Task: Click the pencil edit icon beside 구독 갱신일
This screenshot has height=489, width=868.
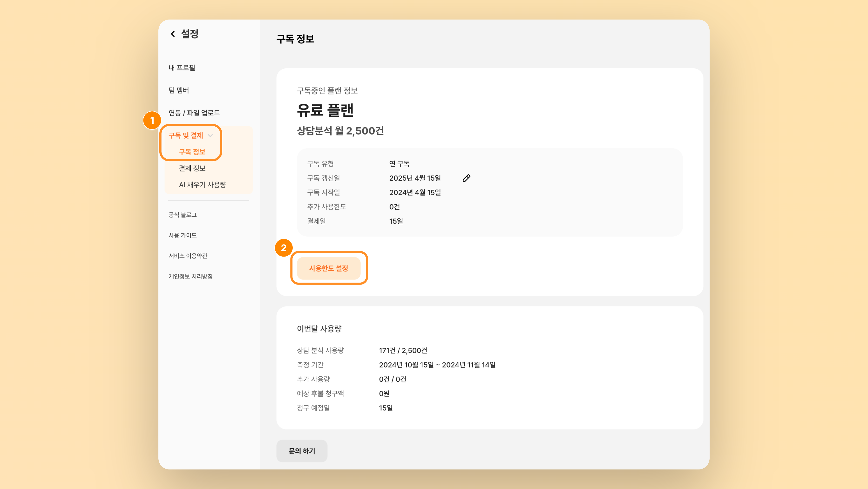Action: tap(466, 178)
